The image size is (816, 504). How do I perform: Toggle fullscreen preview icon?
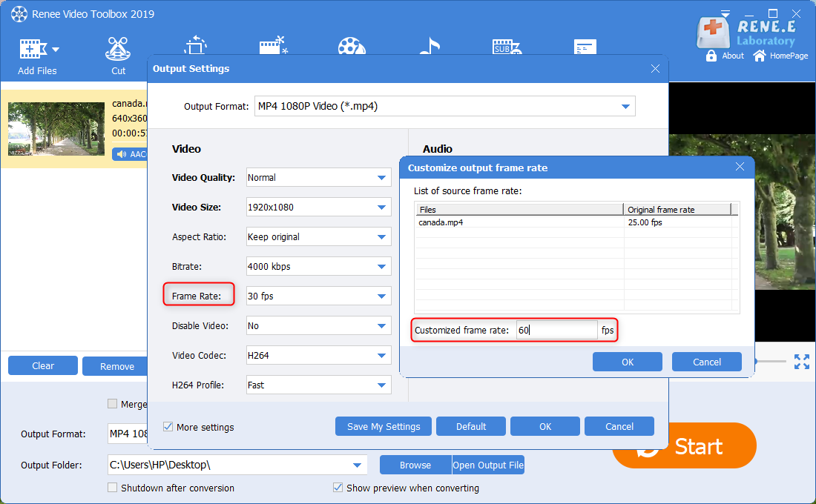click(x=801, y=362)
